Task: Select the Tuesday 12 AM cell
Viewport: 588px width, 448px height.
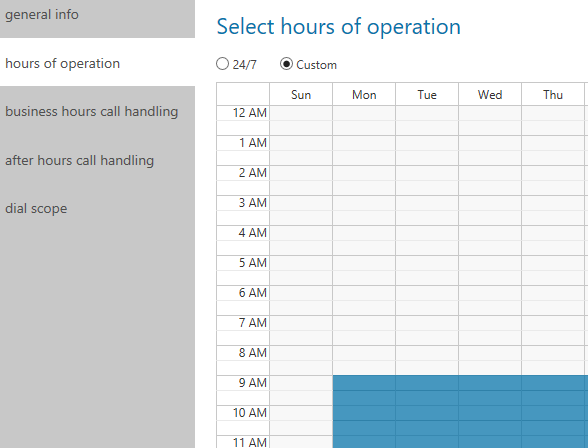Action: (x=427, y=113)
